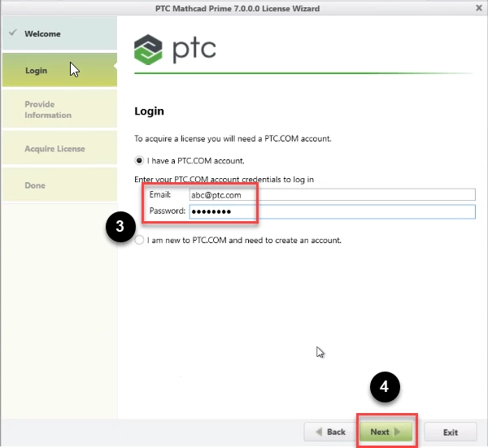Click the 'Password:' label
488x448 pixels.
click(167, 211)
